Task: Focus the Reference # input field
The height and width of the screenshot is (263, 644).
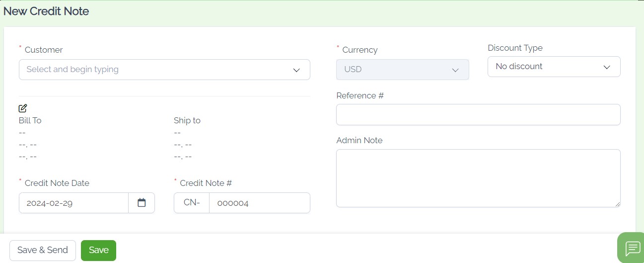Action: (478, 114)
